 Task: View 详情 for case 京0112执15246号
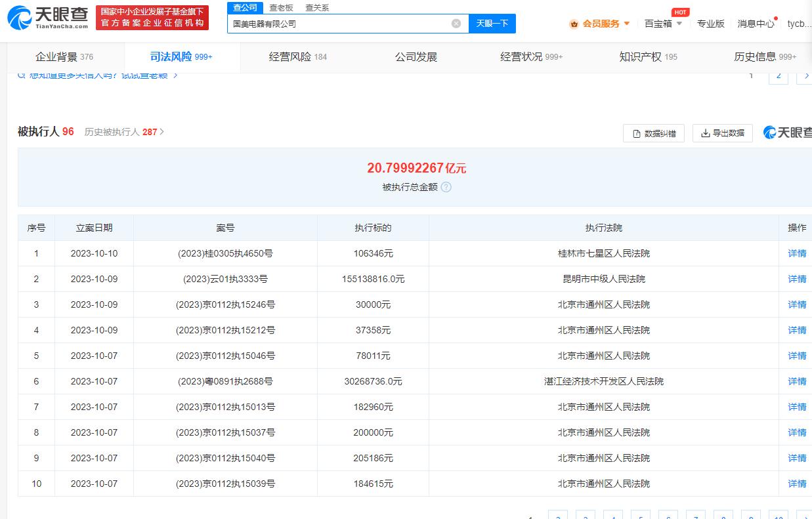click(797, 304)
